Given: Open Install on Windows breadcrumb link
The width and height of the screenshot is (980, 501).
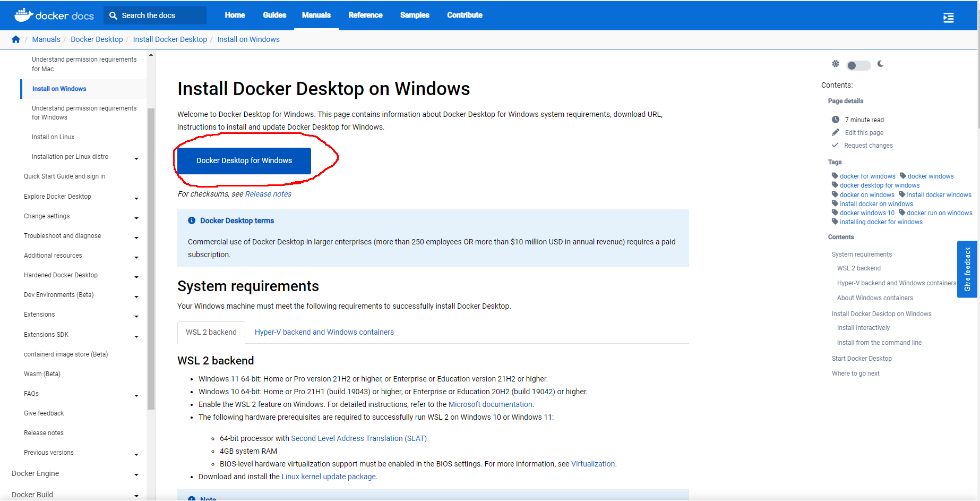Looking at the screenshot, I should coord(248,39).
